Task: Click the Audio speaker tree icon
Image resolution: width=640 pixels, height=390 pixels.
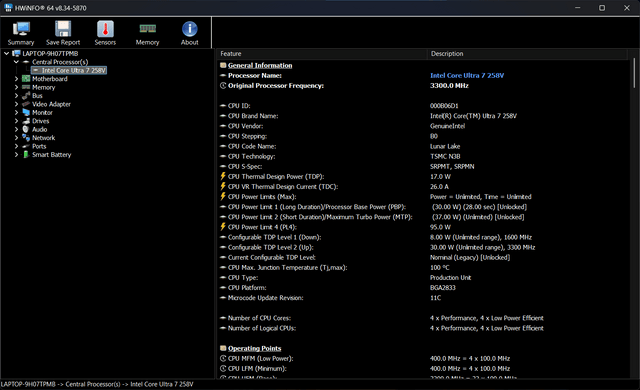Action: tap(26, 129)
